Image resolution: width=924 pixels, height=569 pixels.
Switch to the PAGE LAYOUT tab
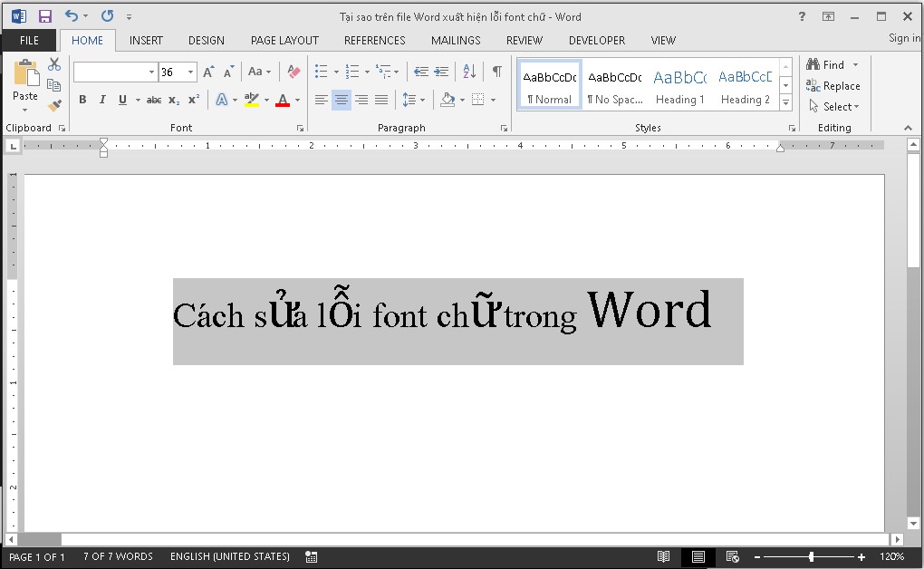tap(284, 41)
